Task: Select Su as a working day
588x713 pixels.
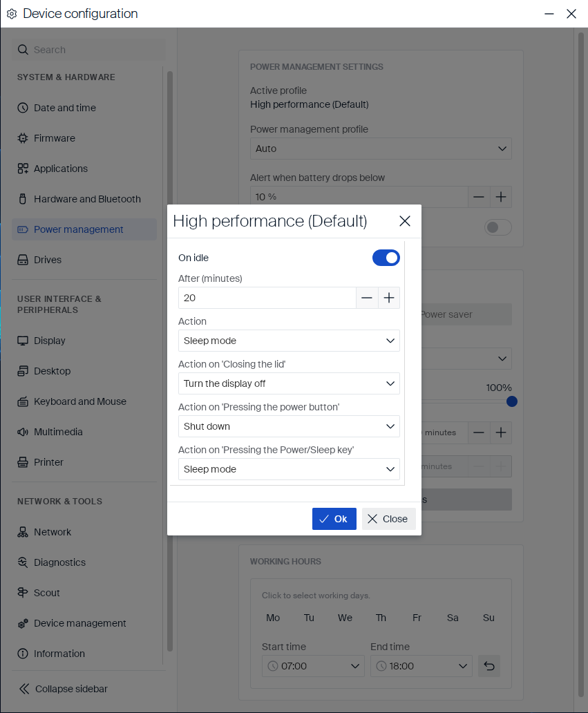Action: [489, 618]
